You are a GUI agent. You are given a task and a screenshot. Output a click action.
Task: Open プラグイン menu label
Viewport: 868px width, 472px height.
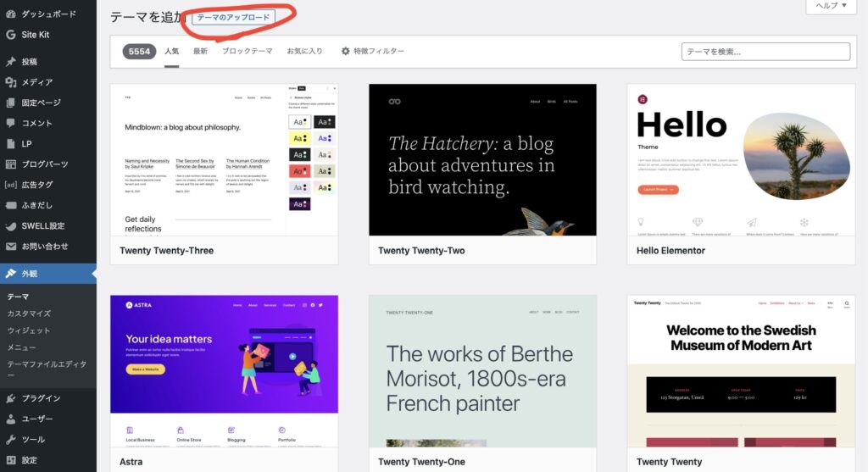[41, 397]
